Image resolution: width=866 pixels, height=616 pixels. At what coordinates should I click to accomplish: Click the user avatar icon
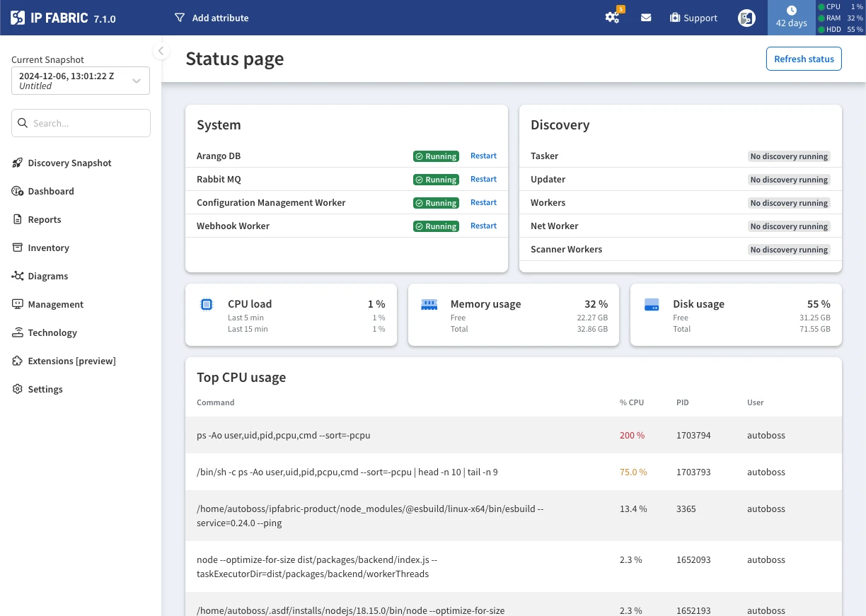pos(746,18)
